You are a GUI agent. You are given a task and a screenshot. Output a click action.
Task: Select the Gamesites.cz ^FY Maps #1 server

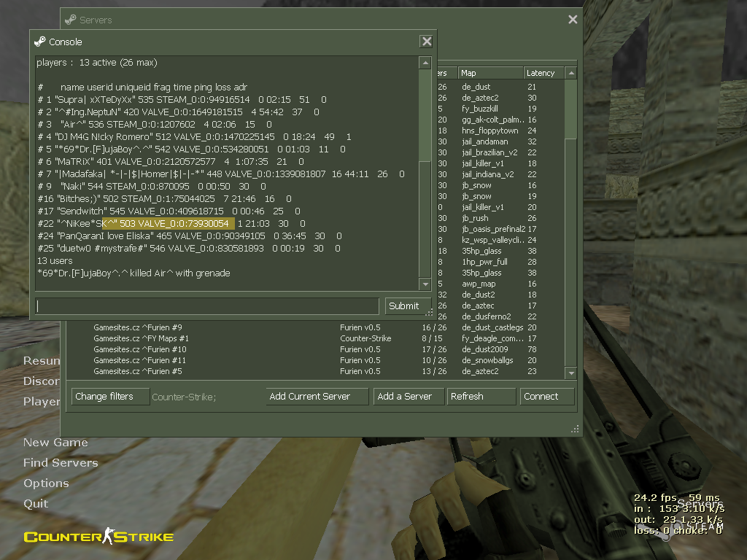click(142, 338)
